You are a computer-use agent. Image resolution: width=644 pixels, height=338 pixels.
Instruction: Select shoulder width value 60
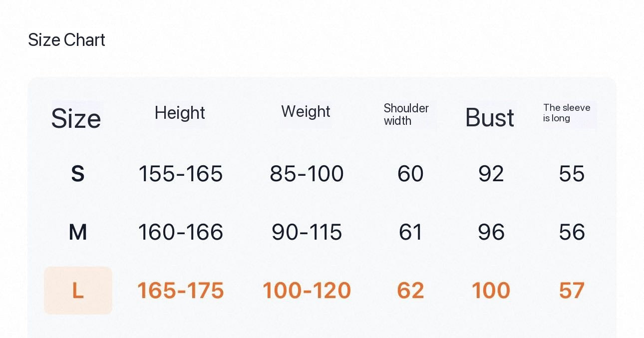coord(410,174)
